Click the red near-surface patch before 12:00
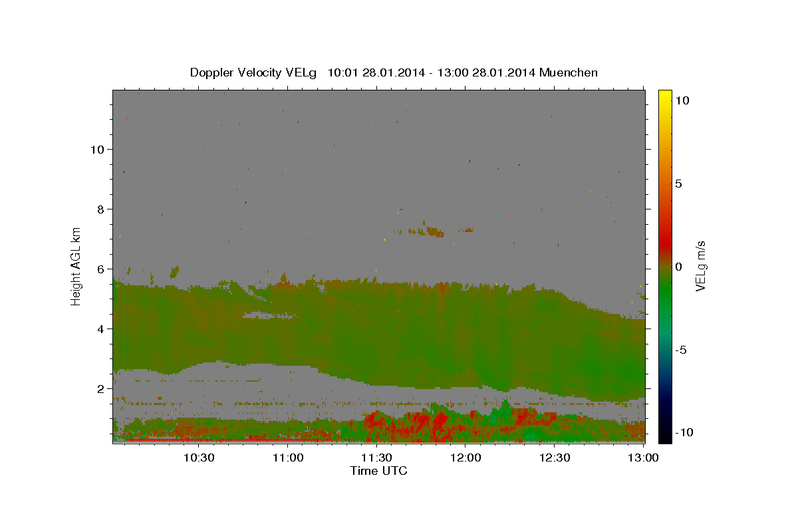The image size is (798, 532). [439, 424]
